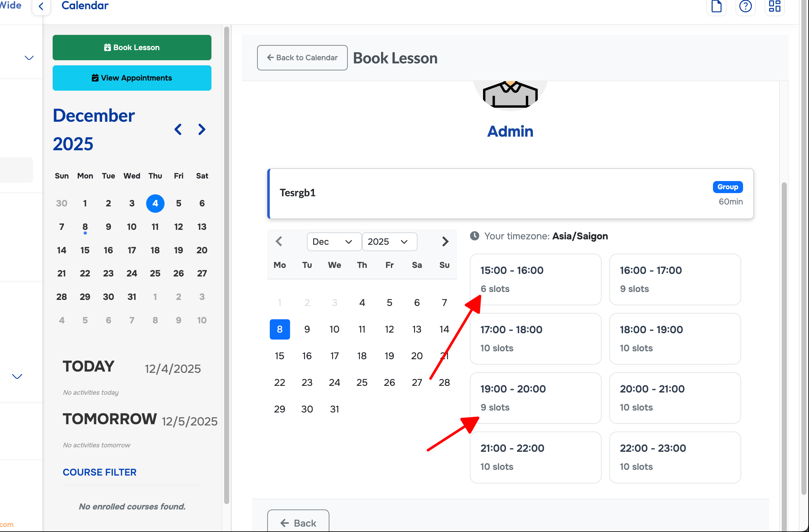Click the document page icon in header

(716, 6)
